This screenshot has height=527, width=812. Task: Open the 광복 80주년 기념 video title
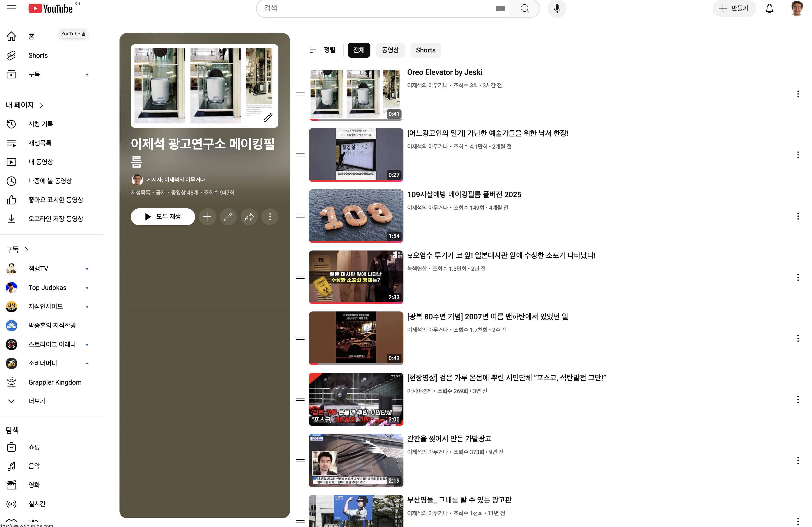point(488,317)
